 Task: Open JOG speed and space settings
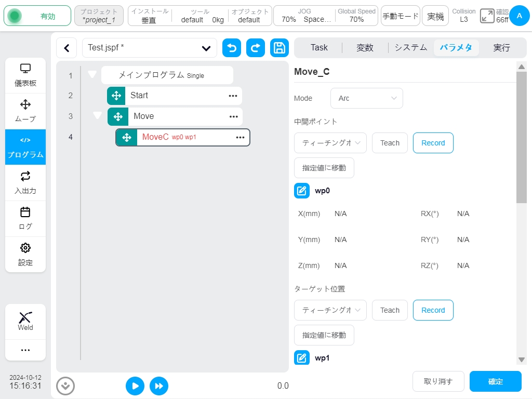coord(304,16)
